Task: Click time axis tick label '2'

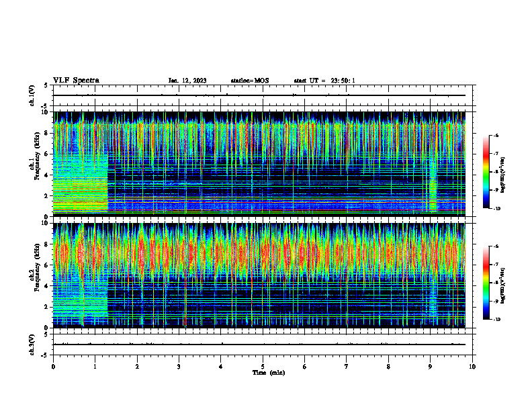Action: click(x=137, y=367)
